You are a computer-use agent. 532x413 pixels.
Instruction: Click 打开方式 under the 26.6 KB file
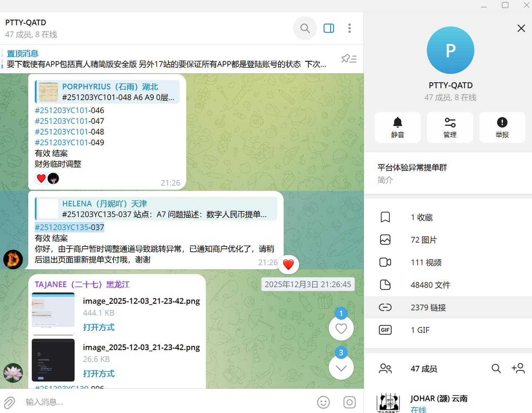click(x=99, y=374)
